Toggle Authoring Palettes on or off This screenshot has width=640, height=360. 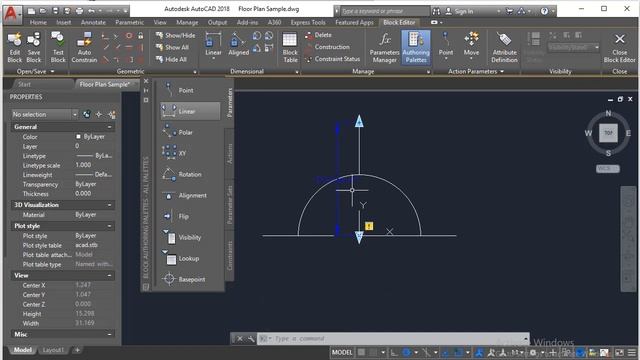416,47
